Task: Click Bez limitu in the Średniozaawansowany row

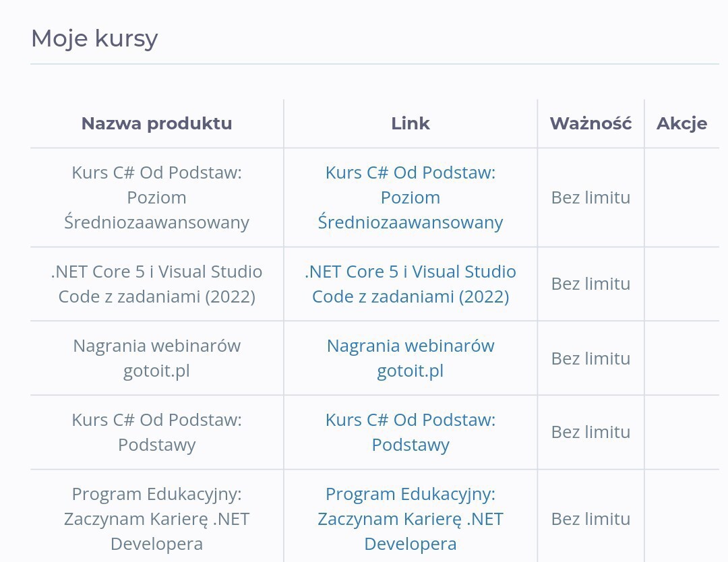Action: point(590,197)
